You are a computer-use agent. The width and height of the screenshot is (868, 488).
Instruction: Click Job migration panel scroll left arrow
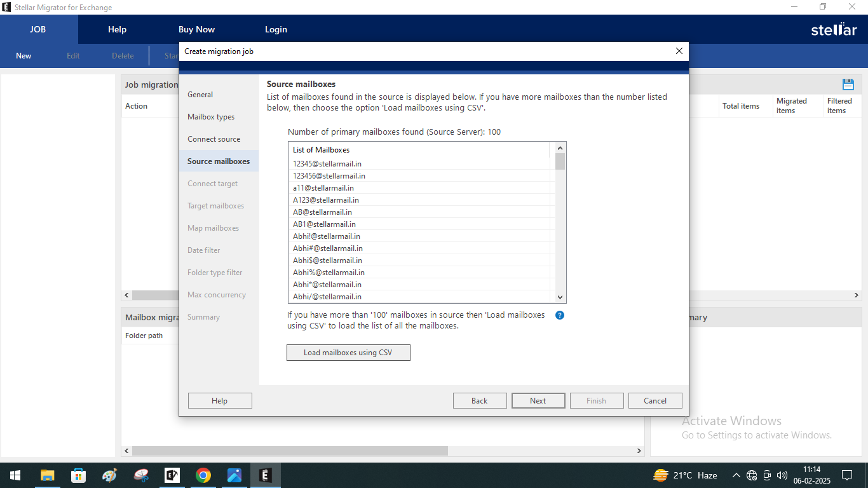click(x=126, y=295)
